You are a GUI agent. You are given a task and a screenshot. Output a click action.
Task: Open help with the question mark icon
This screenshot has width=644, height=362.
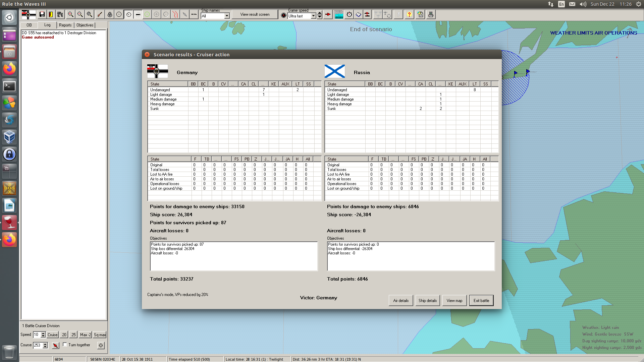pos(409,14)
